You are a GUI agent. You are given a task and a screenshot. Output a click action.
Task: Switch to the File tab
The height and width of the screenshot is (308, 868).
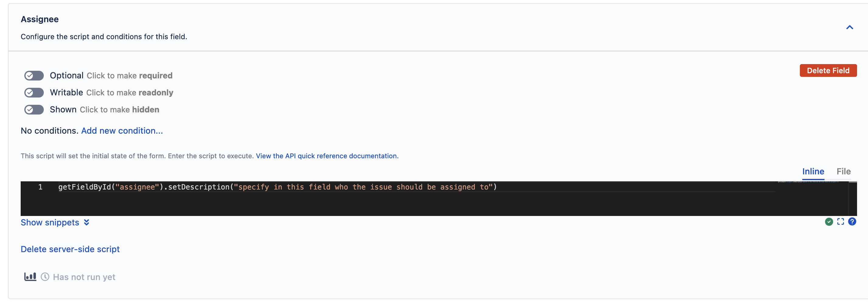click(843, 171)
